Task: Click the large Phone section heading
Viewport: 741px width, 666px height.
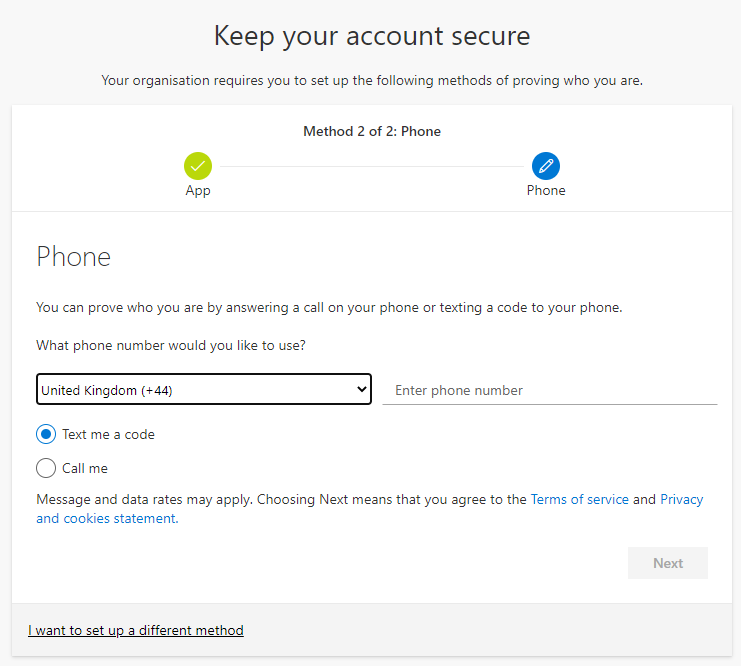Action: click(74, 257)
